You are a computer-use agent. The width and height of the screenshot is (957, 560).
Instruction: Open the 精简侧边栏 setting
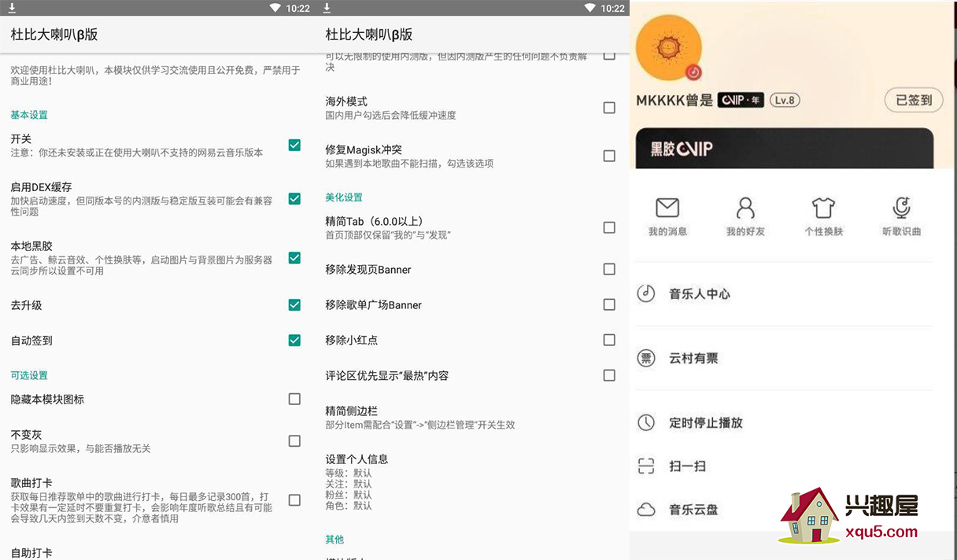472,418
